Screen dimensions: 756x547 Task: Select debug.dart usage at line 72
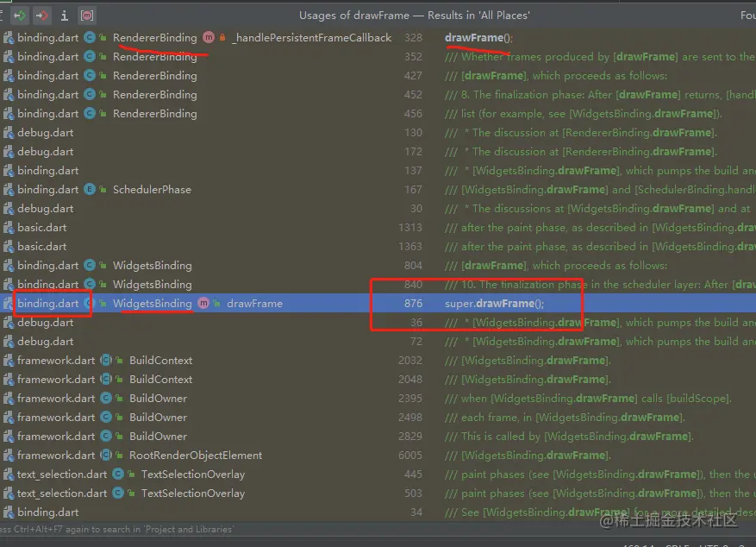click(378, 342)
